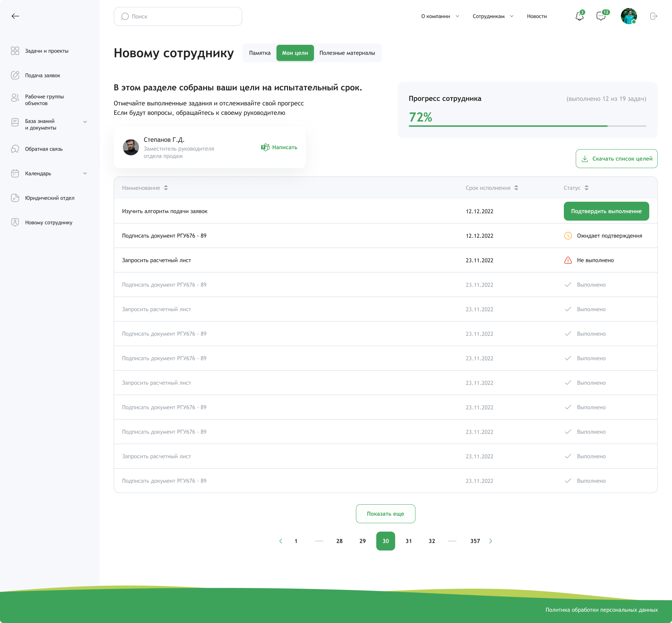The width and height of the screenshot is (672, 623).
Task: Click the База знаний document icon
Action: (x=15, y=122)
